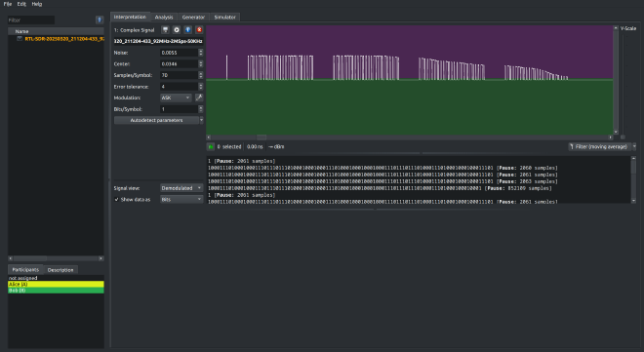The width and height of the screenshot is (644, 352).
Task: Switch to the Description tab
Action: pos(60,270)
